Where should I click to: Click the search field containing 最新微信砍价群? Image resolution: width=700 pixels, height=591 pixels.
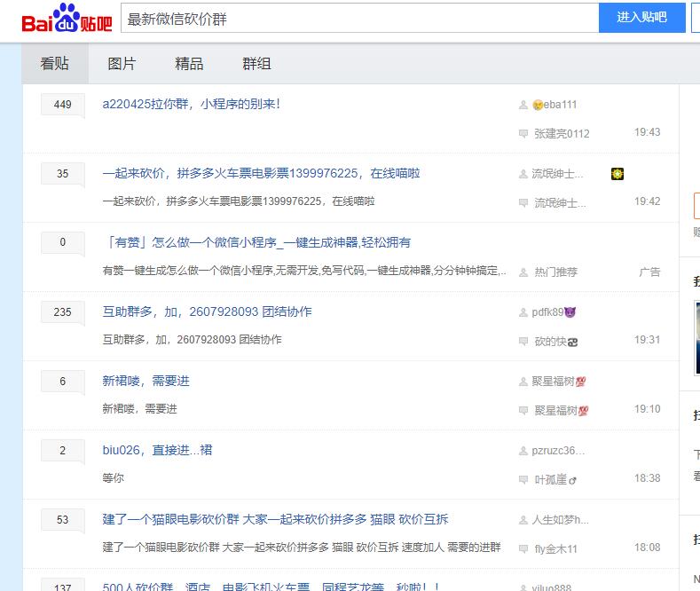pyautogui.click(x=360, y=18)
